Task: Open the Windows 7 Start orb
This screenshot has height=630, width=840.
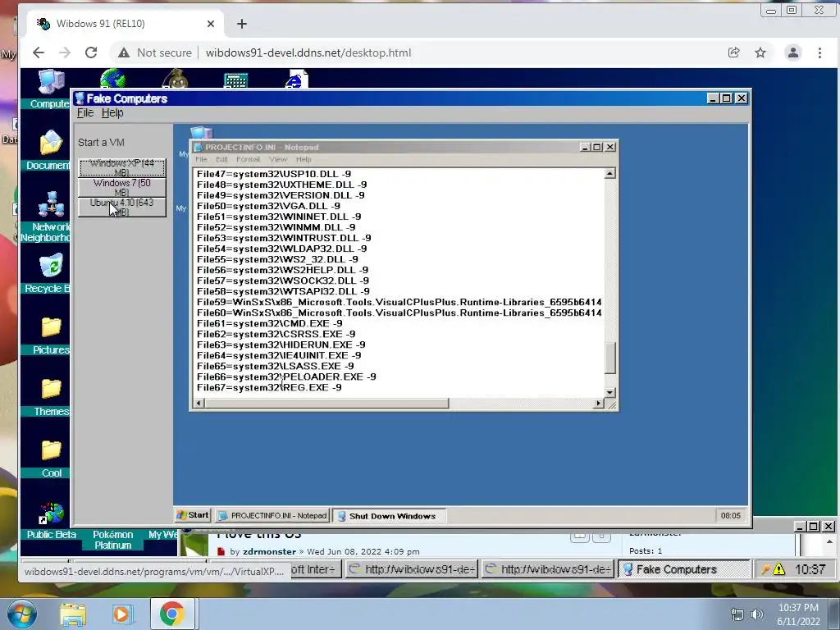Action: click(x=22, y=614)
